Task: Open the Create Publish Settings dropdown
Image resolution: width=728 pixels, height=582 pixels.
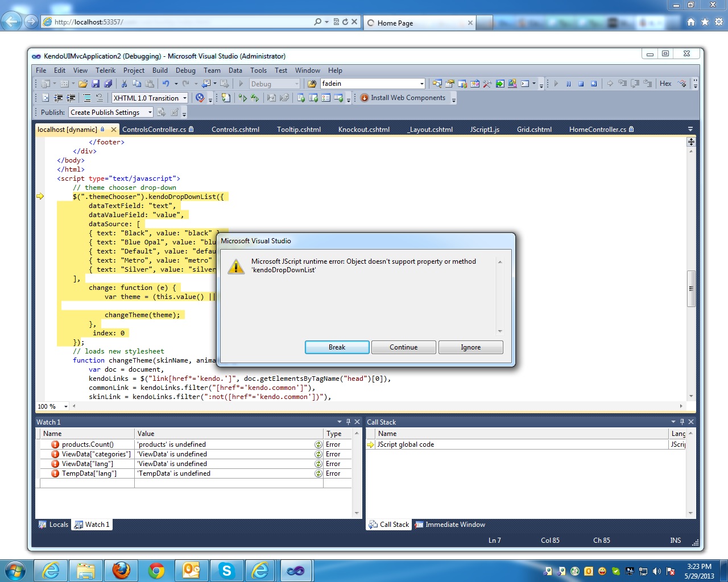Action: (x=150, y=113)
